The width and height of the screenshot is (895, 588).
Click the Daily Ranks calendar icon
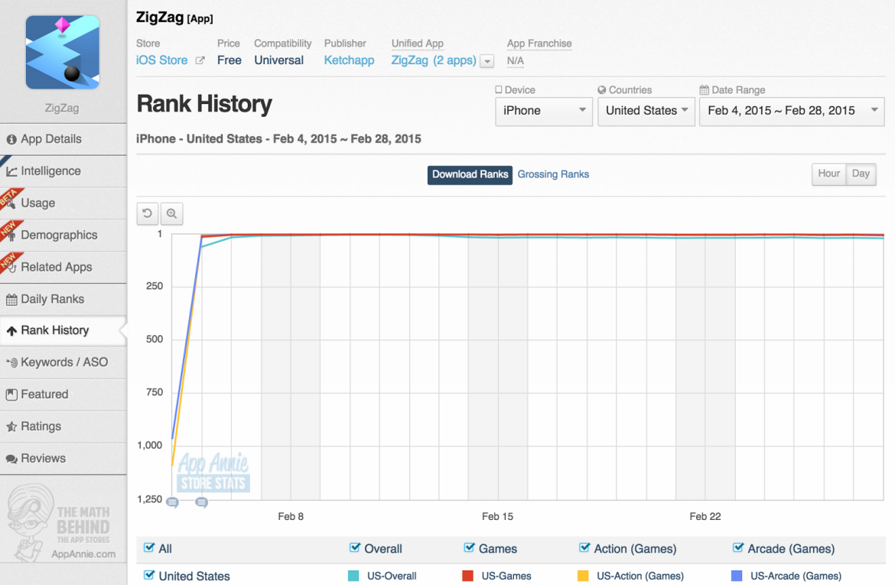click(11, 300)
